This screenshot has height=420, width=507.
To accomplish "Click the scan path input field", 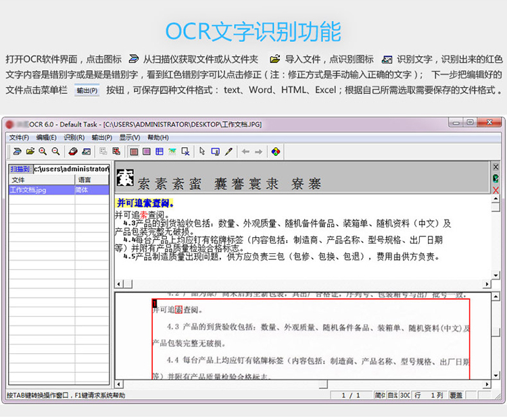I will click(x=70, y=169).
